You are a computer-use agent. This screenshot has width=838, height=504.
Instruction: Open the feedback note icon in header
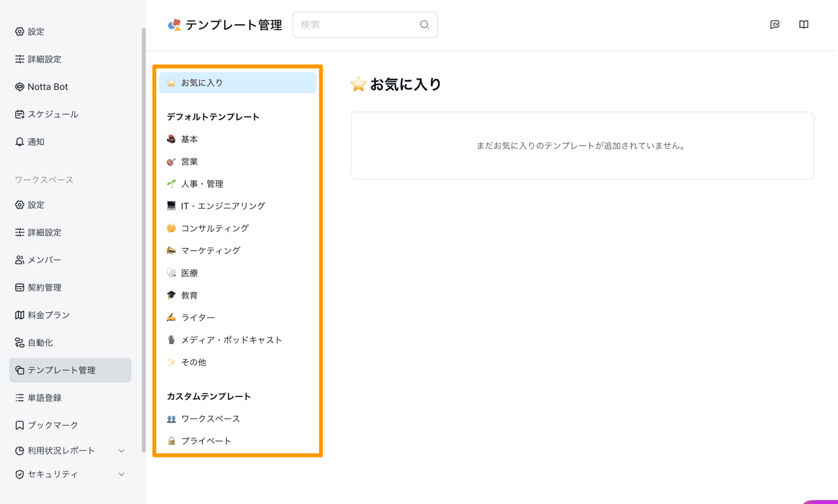tap(775, 25)
